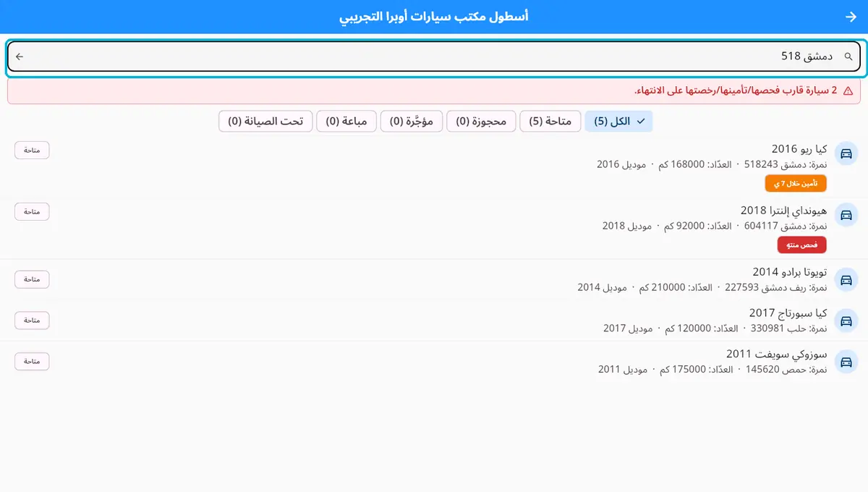This screenshot has height=492, width=868.
Task: Click the car icon for كيا سبورتاج 2017
Action: coord(846,321)
